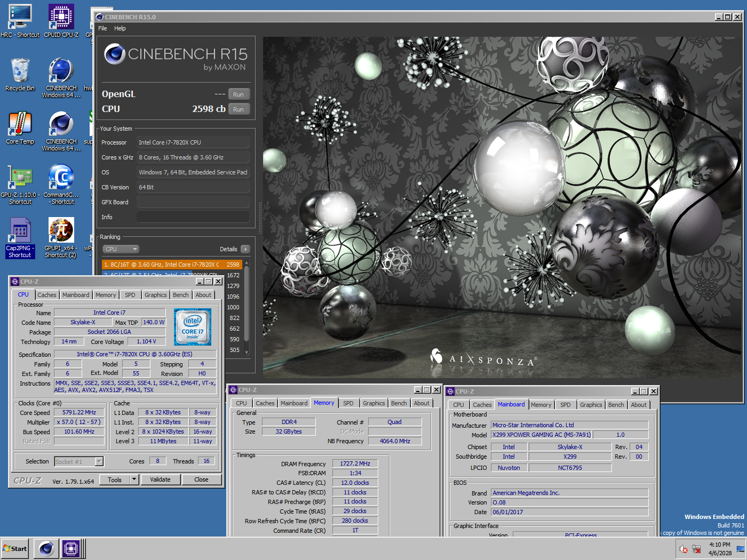Run the OpenGL benchmark
The width and height of the screenshot is (747, 560).
coord(239,94)
